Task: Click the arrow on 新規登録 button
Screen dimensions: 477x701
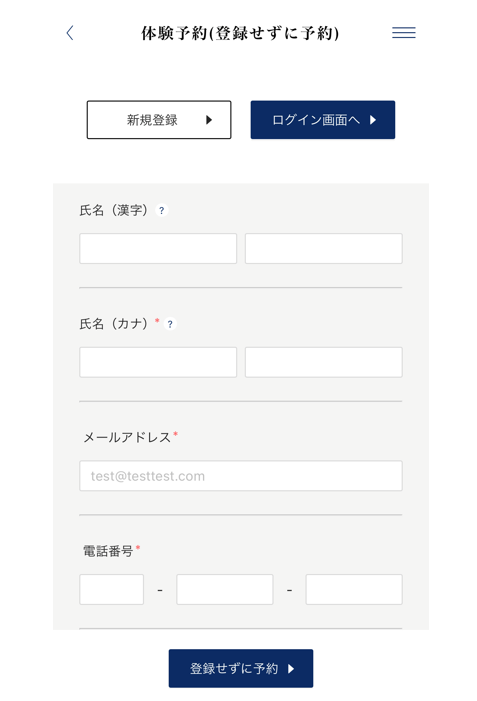Action: (209, 120)
